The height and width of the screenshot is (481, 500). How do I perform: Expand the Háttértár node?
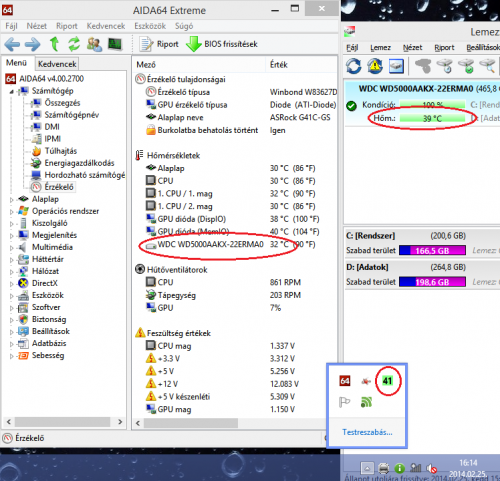pos(11,259)
